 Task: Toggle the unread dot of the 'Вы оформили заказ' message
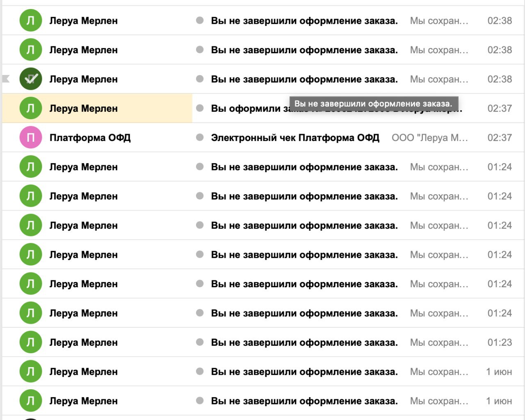200,108
